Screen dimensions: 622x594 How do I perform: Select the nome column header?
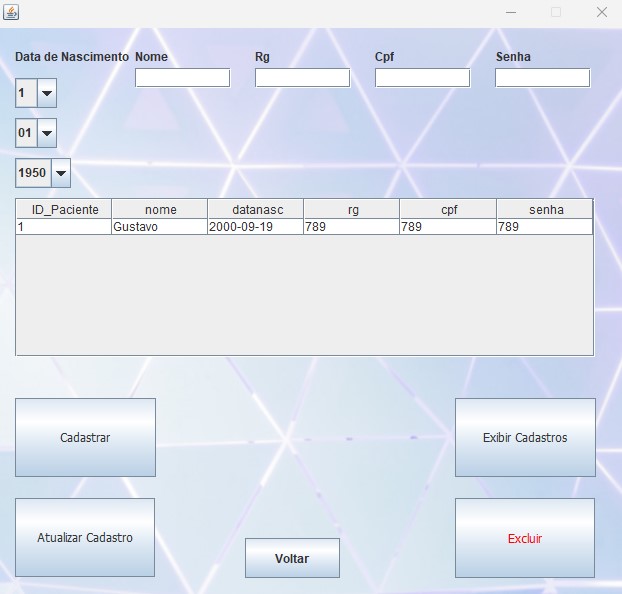coord(159,209)
